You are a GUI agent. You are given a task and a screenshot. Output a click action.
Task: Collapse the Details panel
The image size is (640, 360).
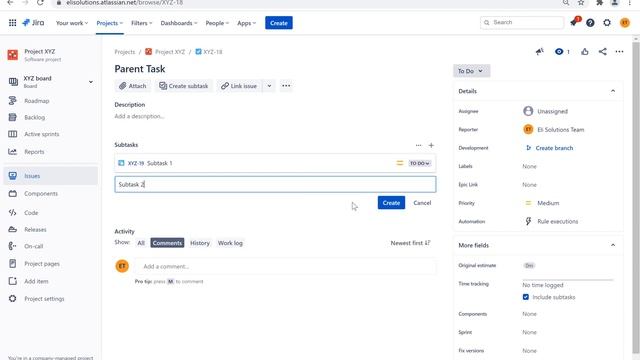(613, 91)
